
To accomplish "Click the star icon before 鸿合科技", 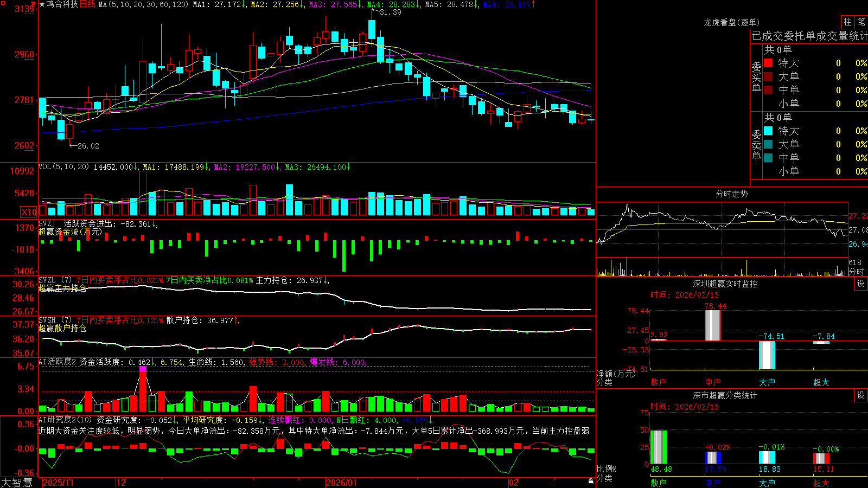I will (x=42, y=4).
